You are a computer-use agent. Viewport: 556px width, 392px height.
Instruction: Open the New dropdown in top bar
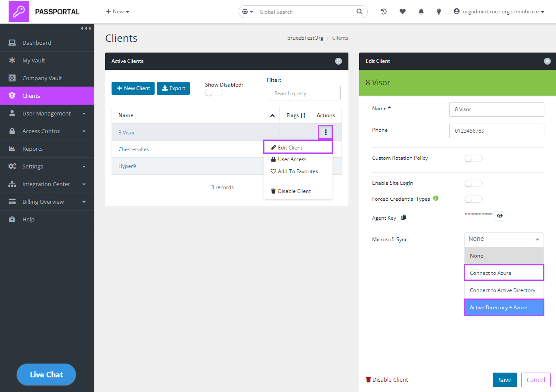pos(118,12)
